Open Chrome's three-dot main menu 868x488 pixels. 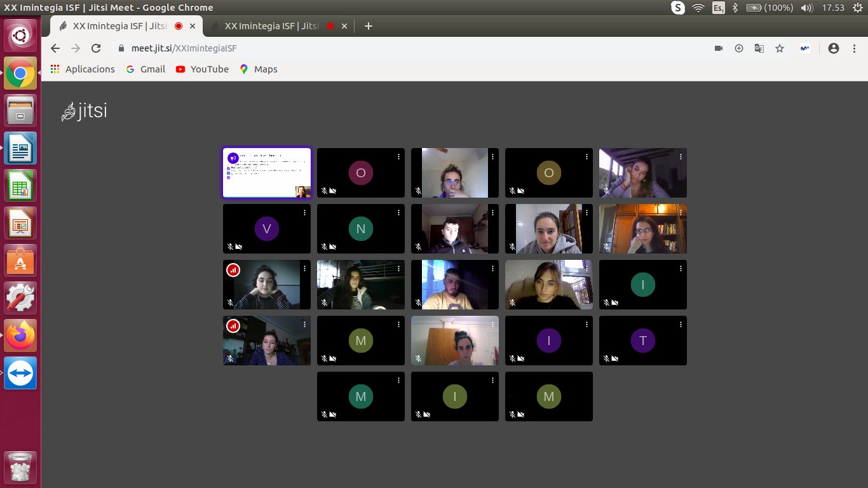click(x=853, y=48)
